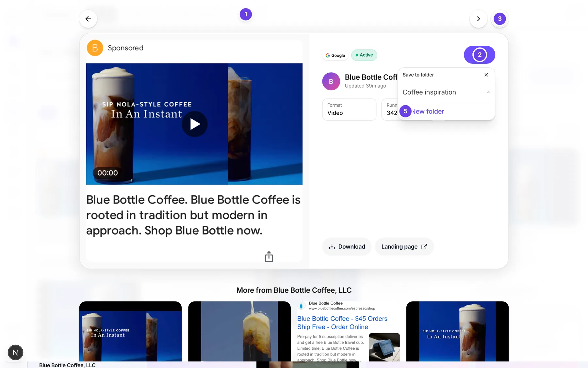Click the bluebottlecoffee.com/espresso/shop URL
The width and height of the screenshot is (588, 368).
[342, 308]
